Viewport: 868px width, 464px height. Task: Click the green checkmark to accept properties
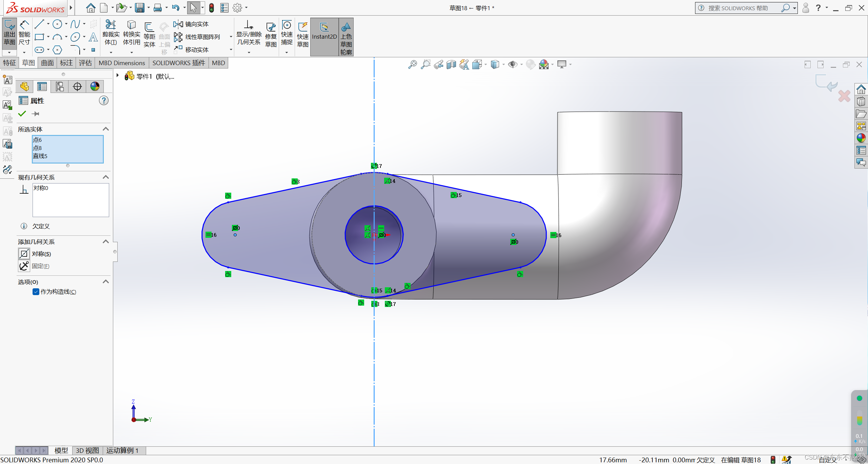(x=22, y=114)
